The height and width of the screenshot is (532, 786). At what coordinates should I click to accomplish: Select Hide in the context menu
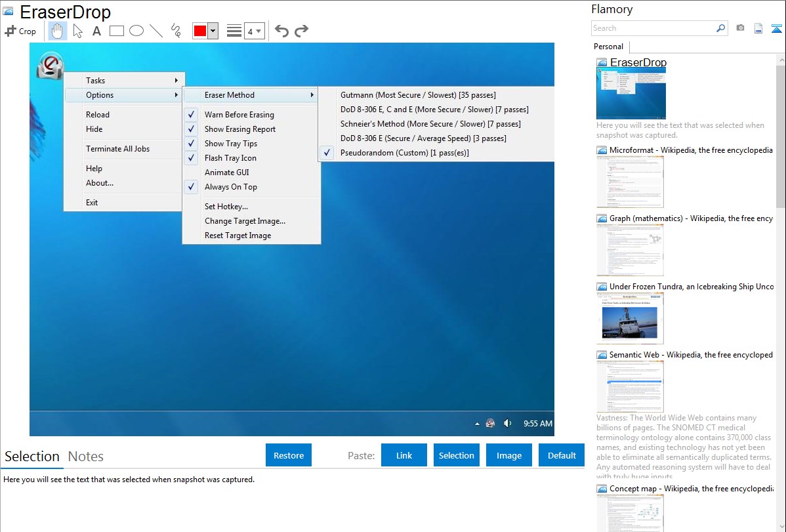tap(94, 129)
